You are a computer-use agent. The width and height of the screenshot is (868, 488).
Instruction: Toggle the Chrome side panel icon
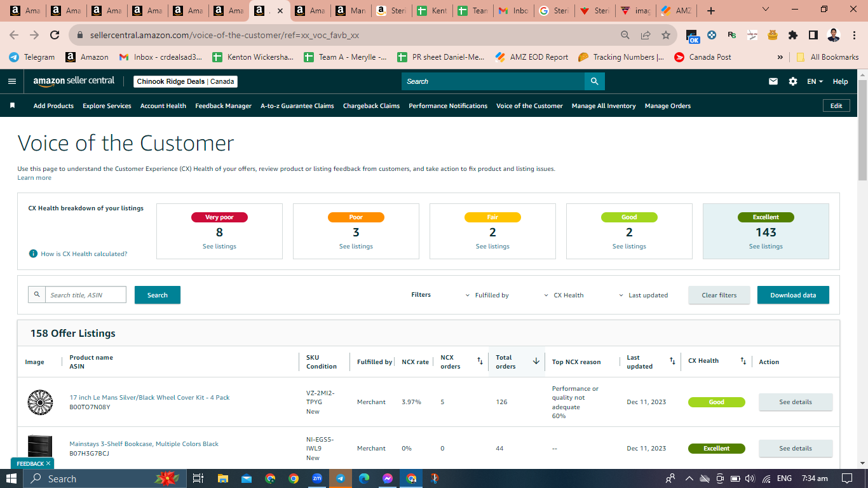click(813, 35)
